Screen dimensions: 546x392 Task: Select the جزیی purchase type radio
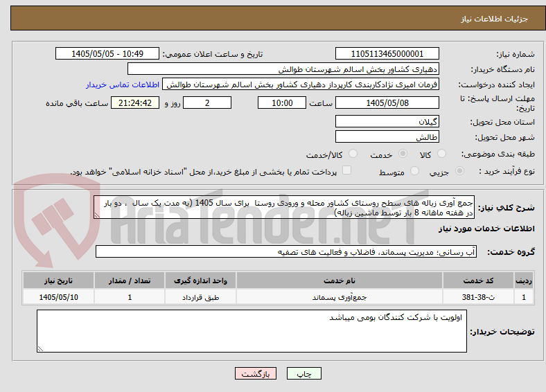pyautogui.click(x=459, y=171)
